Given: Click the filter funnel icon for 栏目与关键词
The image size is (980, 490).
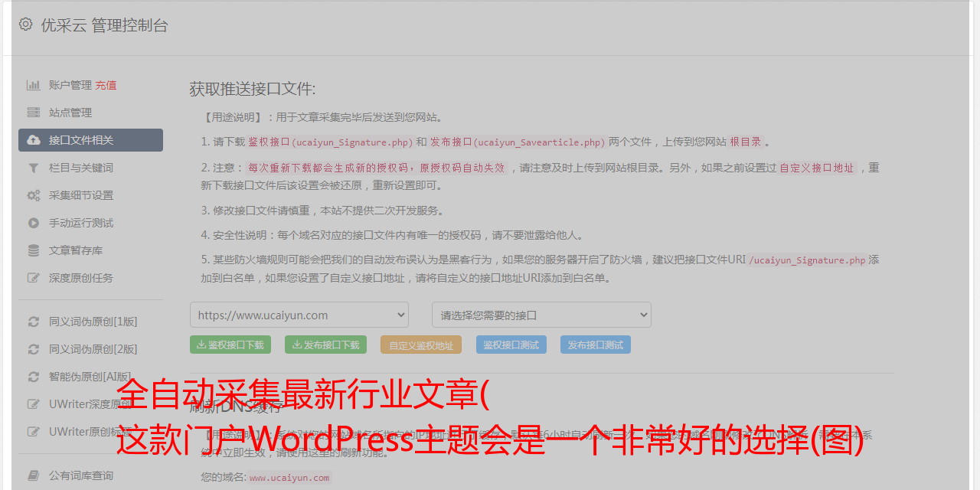Looking at the screenshot, I should point(34,168).
